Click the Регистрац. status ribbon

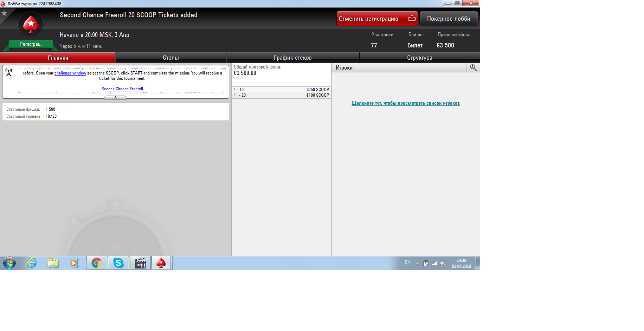click(31, 44)
